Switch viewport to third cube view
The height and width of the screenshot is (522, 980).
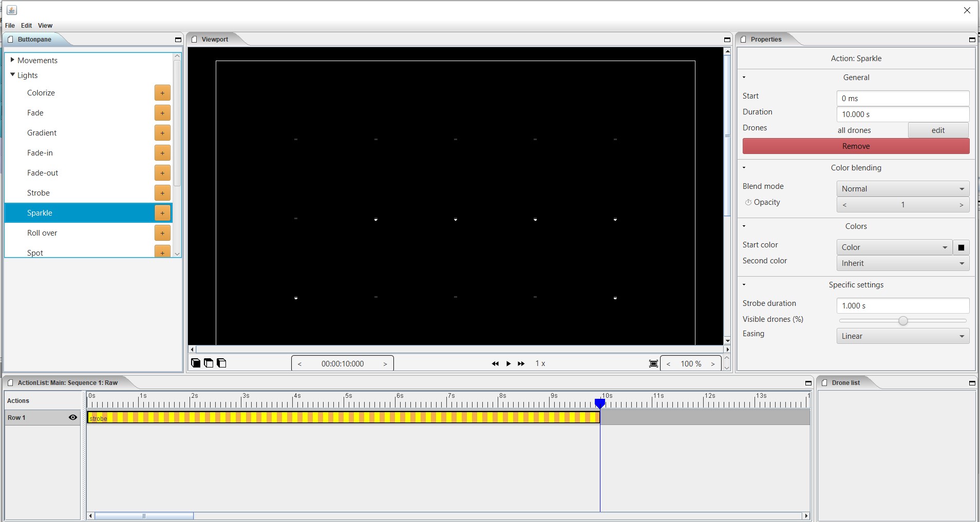pos(221,363)
